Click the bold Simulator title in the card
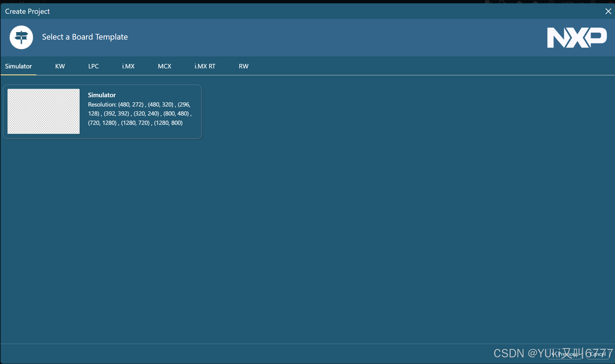Viewport: 615px width, 364px height. [x=102, y=95]
